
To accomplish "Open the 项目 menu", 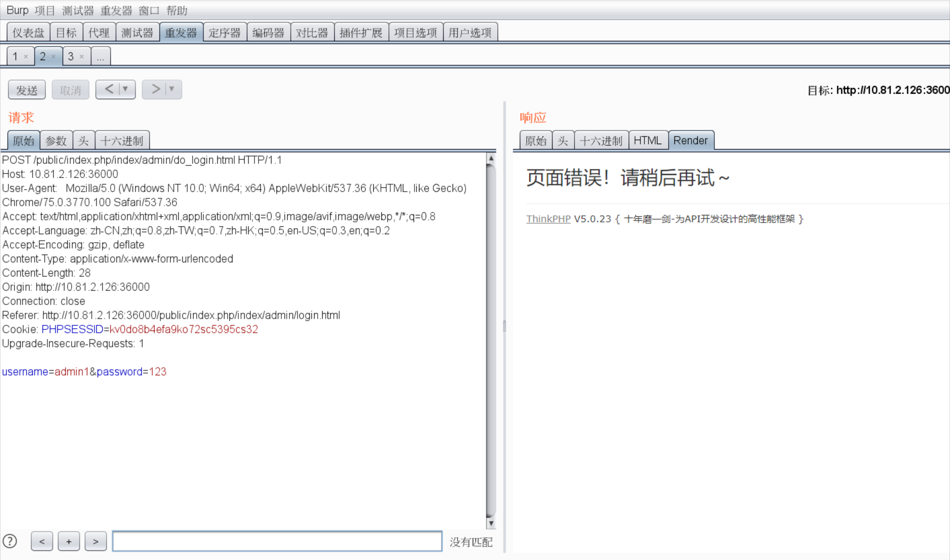I will (45, 10).
